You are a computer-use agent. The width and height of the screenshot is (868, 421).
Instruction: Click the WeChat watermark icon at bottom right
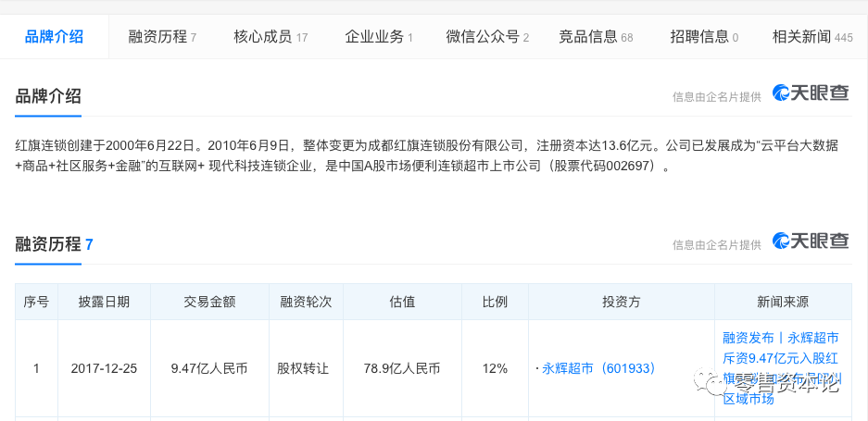[714, 385]
